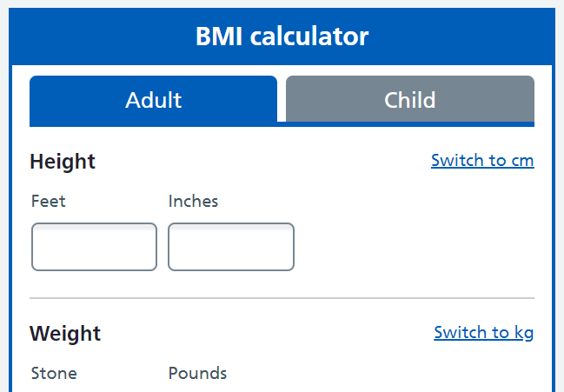
Task: Click the BMI calculator title
Action: [x=282, y=37]
